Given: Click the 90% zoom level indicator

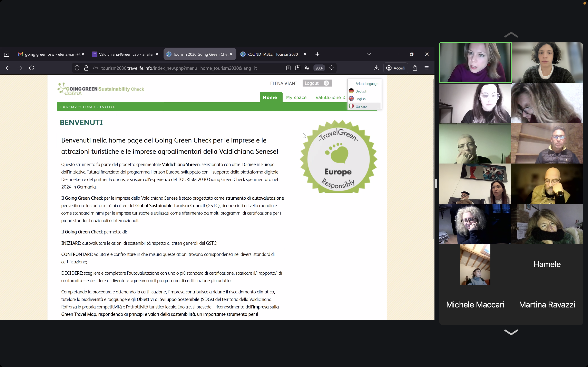Looking at the screenshot, I should click(x=319, y=68).
